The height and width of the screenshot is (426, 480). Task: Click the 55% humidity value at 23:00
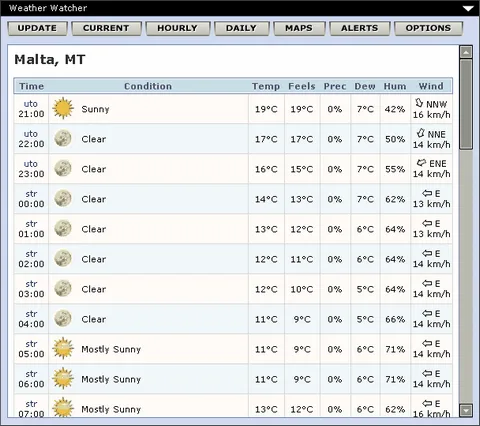pyautogui.click(x=395, y=169)
